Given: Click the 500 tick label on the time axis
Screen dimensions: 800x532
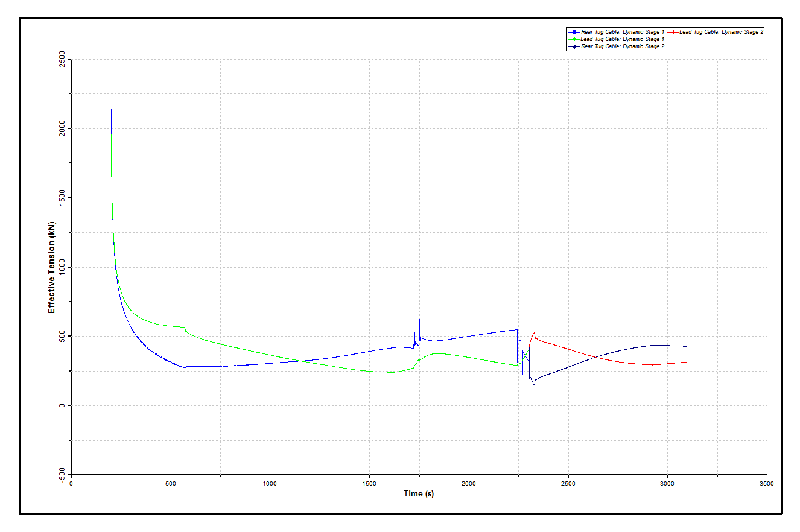Looking at the screenshot, I should click(171, 484).
